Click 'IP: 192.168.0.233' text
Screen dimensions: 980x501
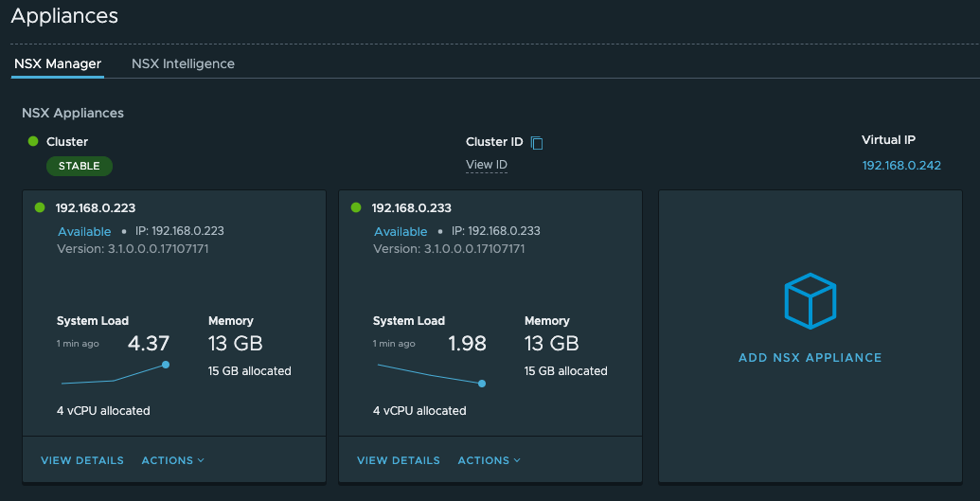coord(495,231)
